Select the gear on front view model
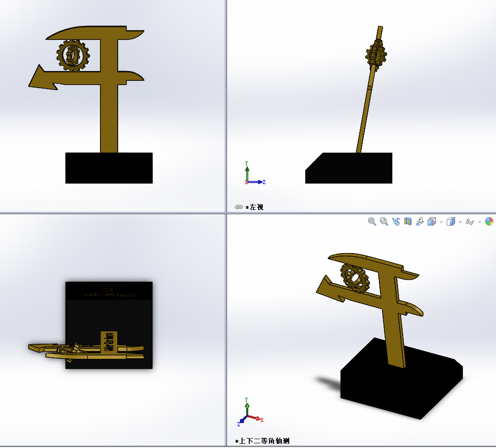 pos(73,55)
